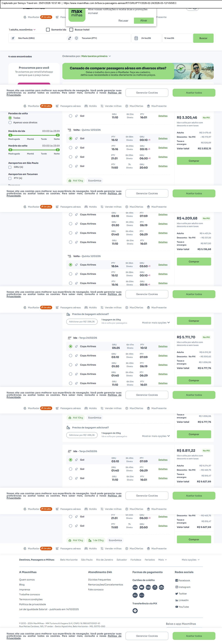This screenshot has width=222, height=644.
Task: Tick the GRU (4) airport checkbox
Action: [10, 167]
